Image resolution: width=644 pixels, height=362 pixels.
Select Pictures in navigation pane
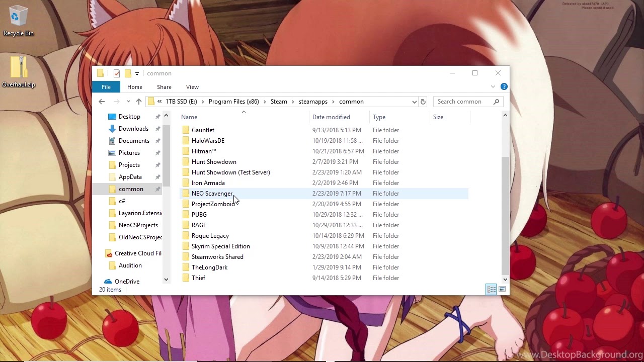(129, 153)
